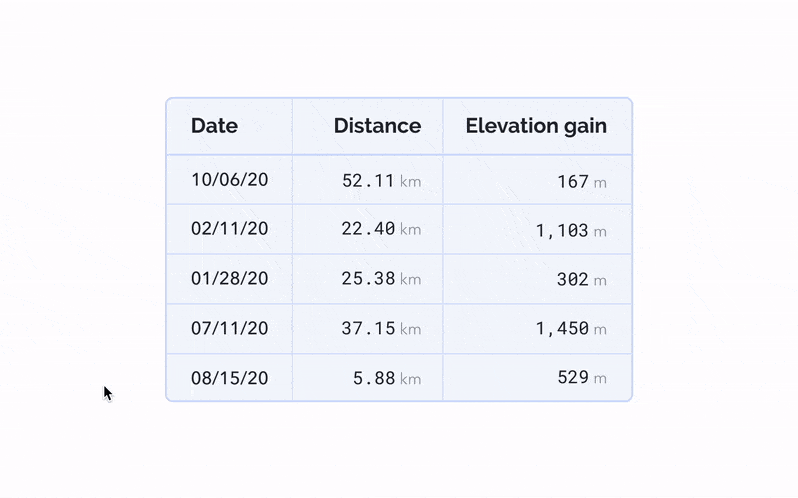Click the 25.38 distance value

[368, 279]
